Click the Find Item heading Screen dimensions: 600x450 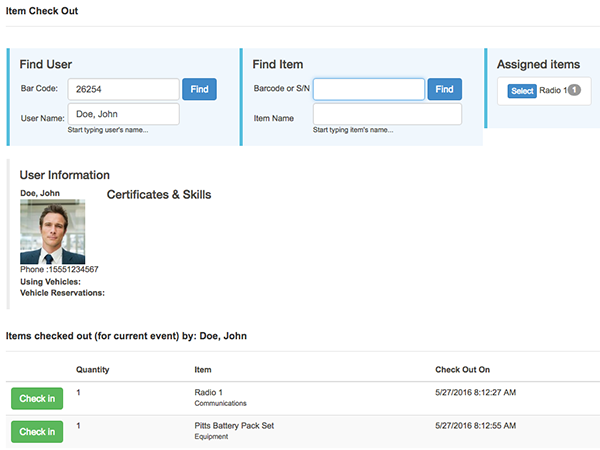tap(278, 64)
